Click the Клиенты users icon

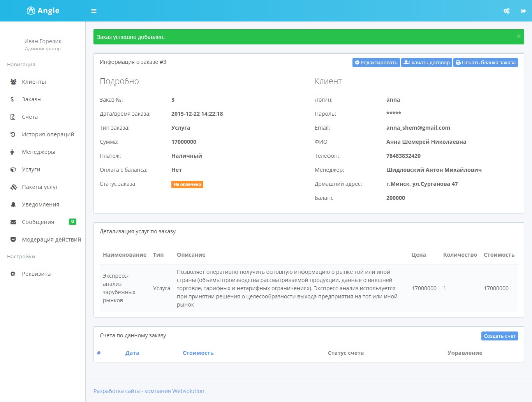click(x=13, y=82)
